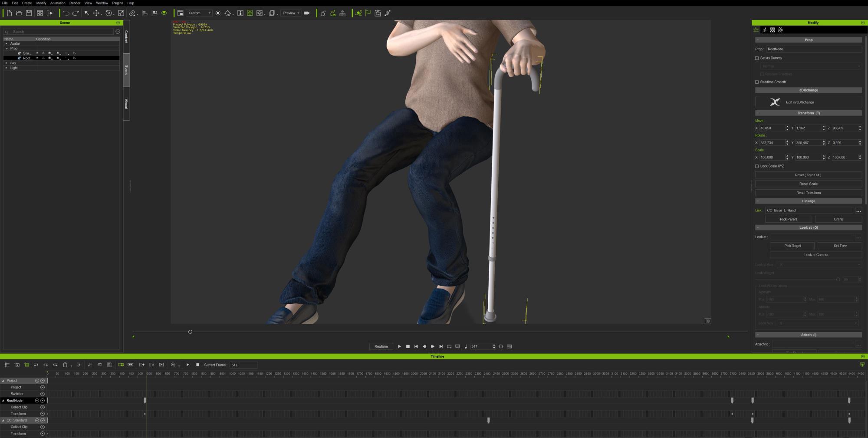
Task: Click the timeline zoom magnifier icon
Action: click(173, 365)
